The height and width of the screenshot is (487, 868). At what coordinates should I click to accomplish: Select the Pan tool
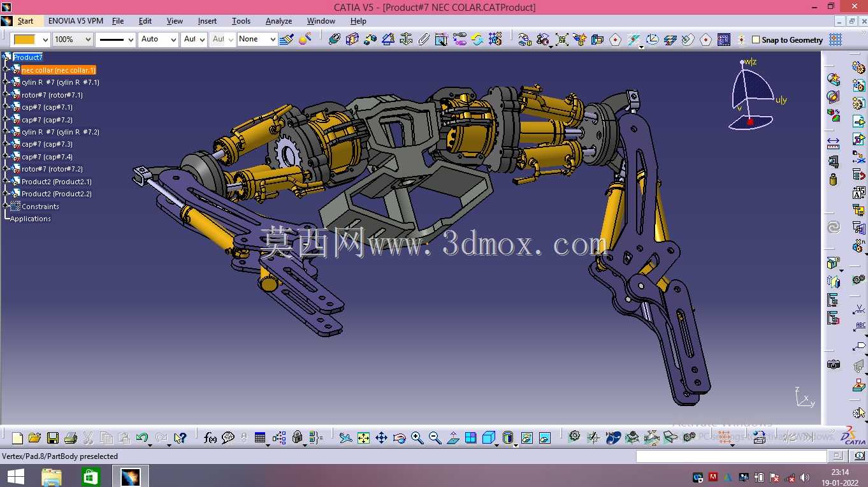click(381, 438)
